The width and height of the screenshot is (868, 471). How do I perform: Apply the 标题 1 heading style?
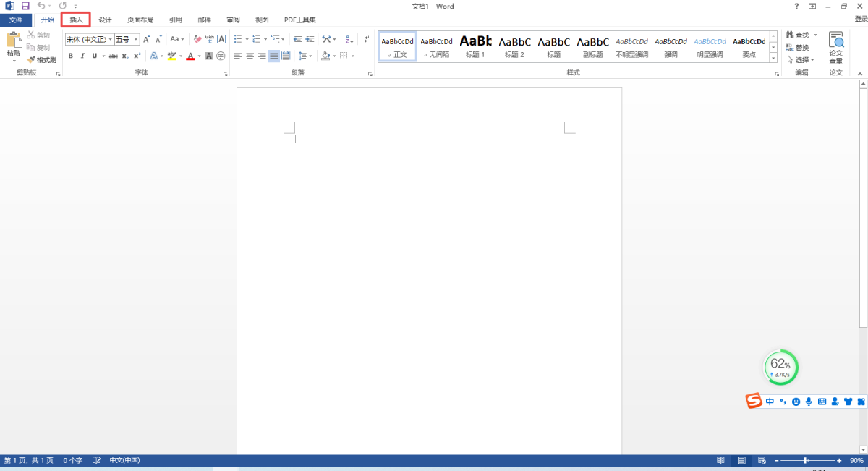click(475, 47)
